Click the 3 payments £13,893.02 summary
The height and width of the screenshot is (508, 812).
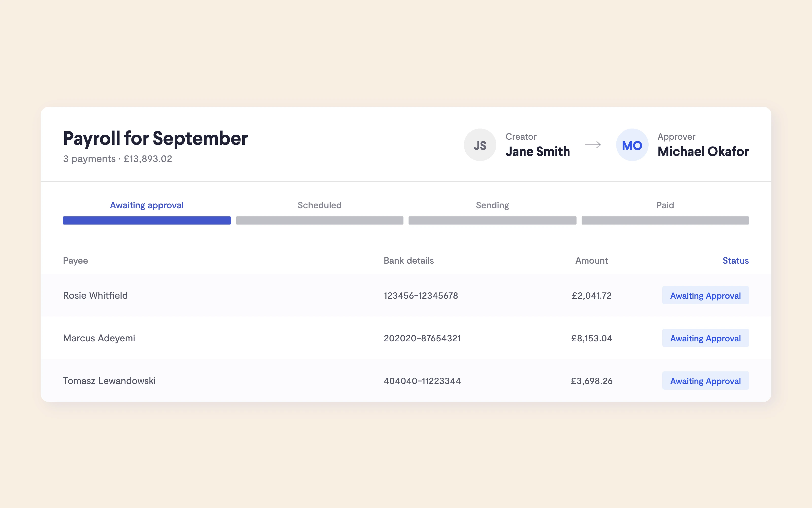pos(117,158)
